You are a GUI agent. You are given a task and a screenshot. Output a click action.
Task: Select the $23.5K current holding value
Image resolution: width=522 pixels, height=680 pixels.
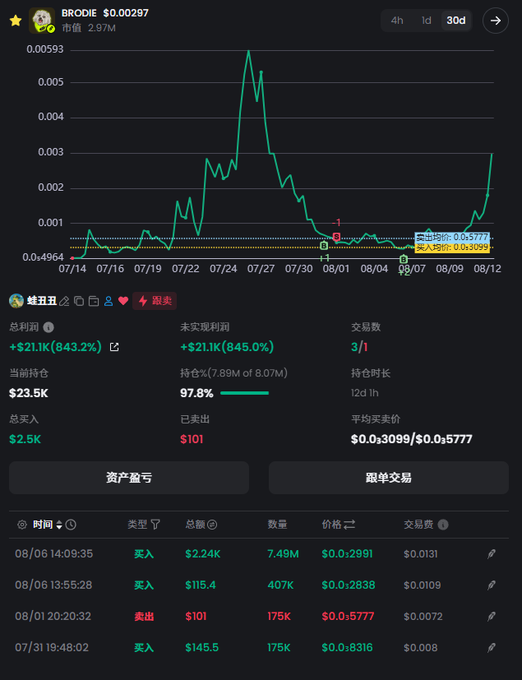(29, 393)
